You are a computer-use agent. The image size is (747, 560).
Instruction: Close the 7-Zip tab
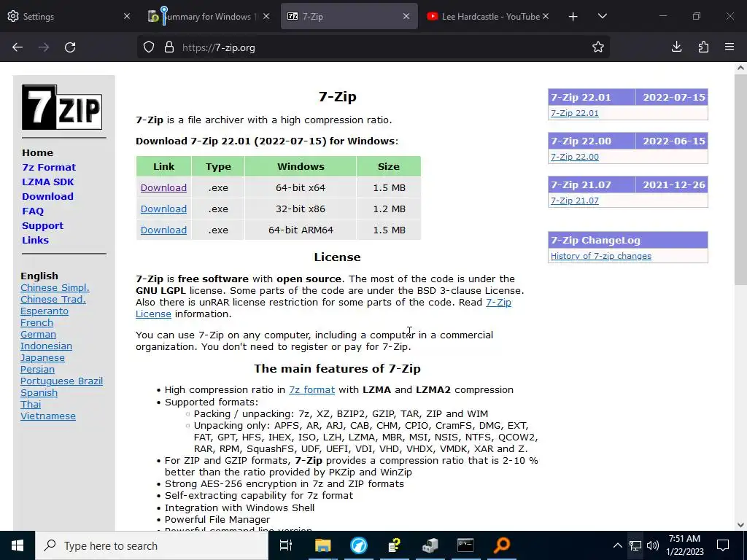tap(406, 16)
